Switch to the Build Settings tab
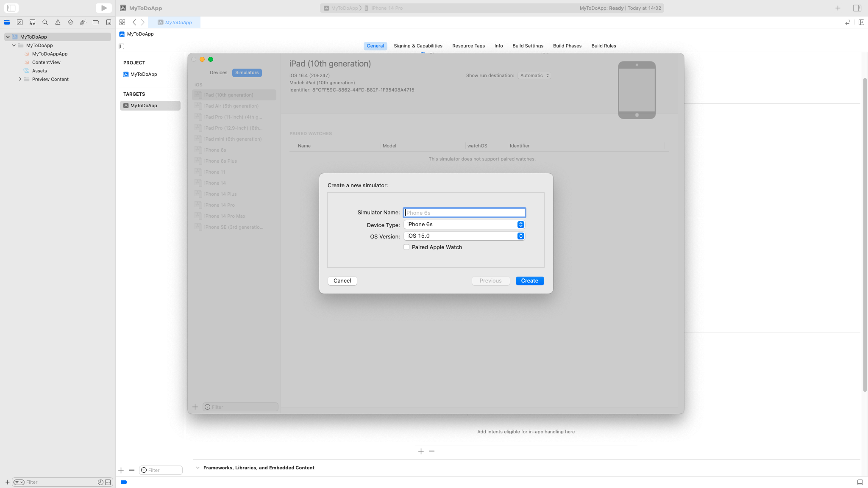Screen dimensions: 868x488 point(528,46)
